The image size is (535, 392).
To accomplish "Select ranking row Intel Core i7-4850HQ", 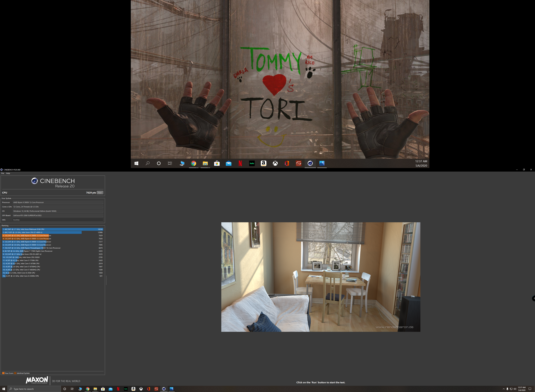I will (x=53, y=270).
